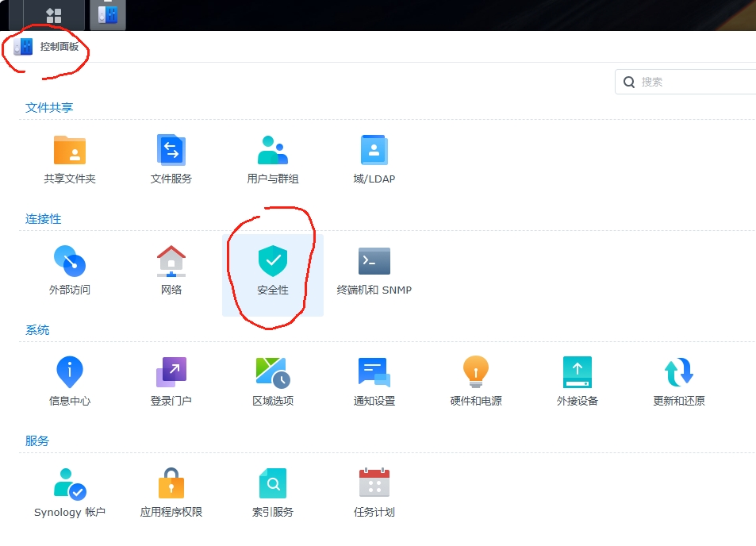
Task: Open 通知设置 notification settings
Action: (373, 379)
